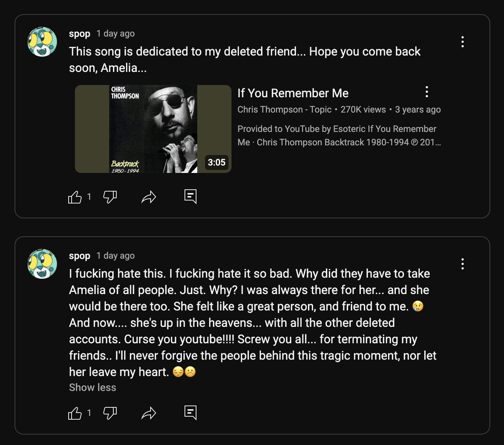
Task: Click the spop username on first post
Action: [79, 34]
